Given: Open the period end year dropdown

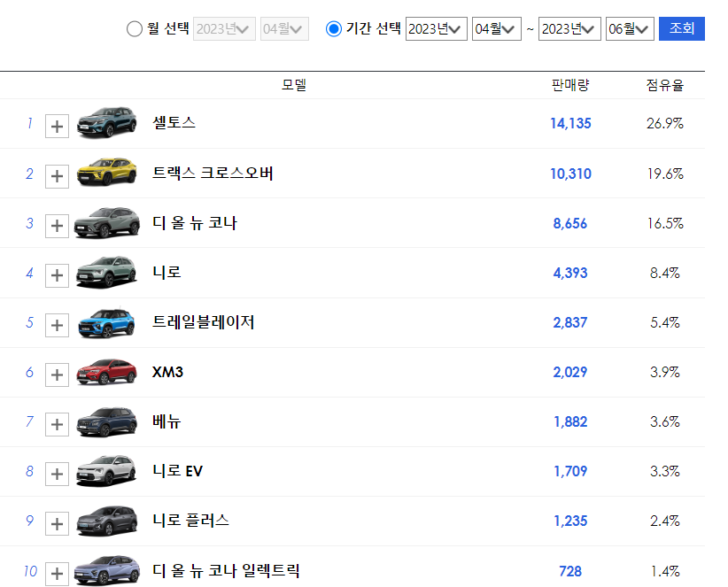Looking at the screenshot, I should [x=569, y=28].
